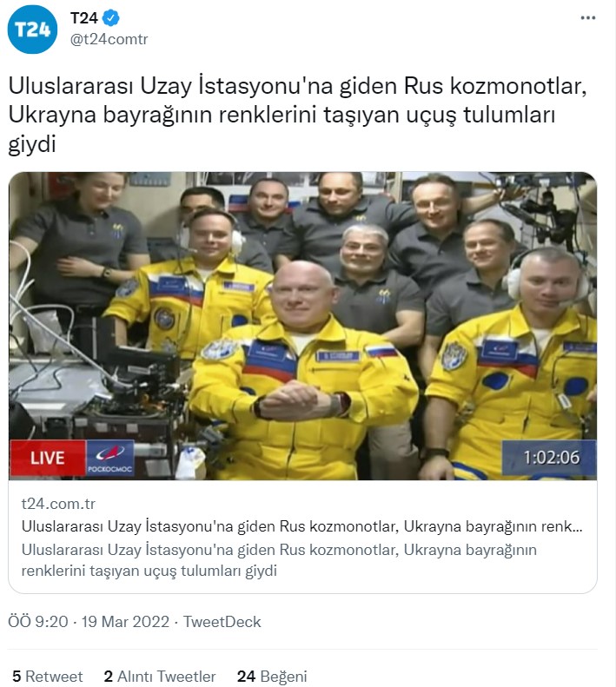Open the @t24comtr handle link
Viewport: 616px width, 687px height.
(x=109, y=39)
